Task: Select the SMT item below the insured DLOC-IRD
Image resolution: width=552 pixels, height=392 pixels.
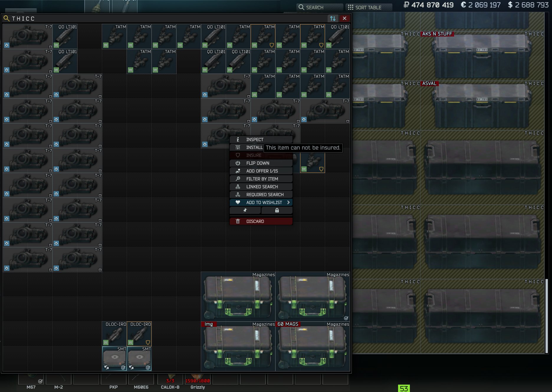Action: (139, 359)
